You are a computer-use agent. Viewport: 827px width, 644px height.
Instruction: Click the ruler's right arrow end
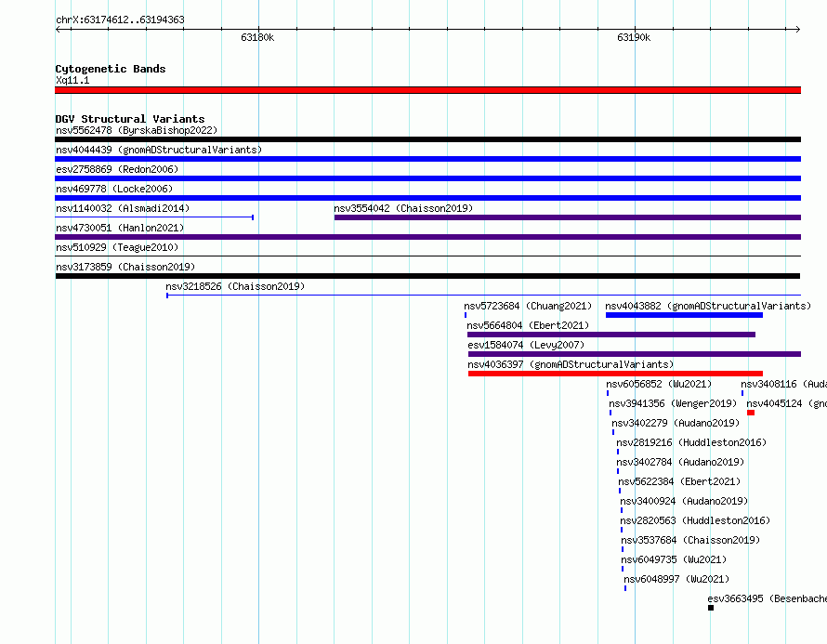(x=798, y=30)
